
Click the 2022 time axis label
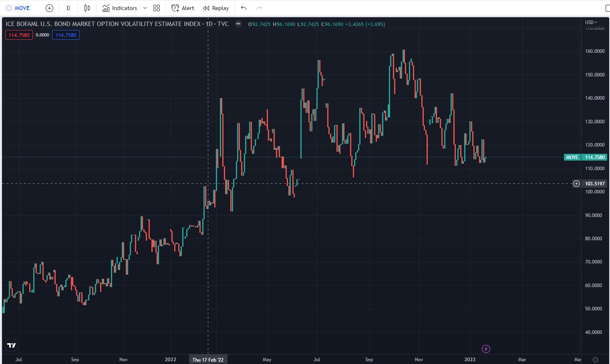pyautogui.click(x=171, y=360)
